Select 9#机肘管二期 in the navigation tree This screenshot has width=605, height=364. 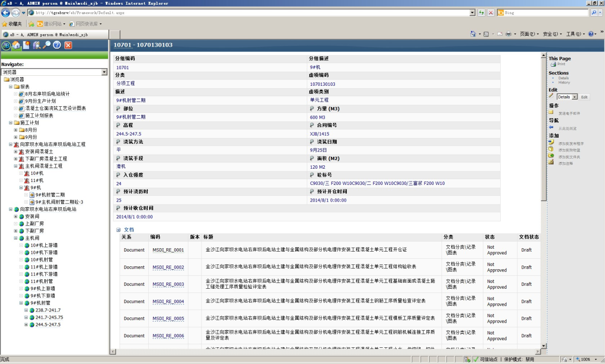(x=50, y=195)
